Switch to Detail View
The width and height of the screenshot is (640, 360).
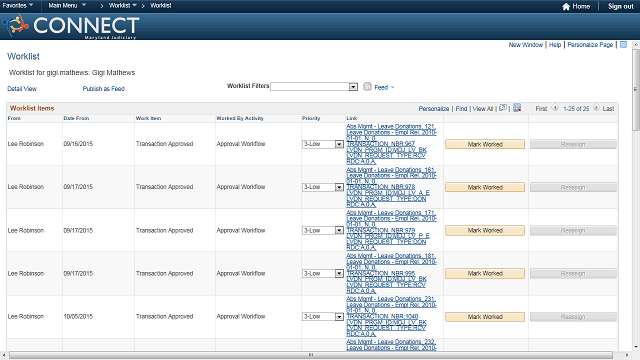(22, 89)
